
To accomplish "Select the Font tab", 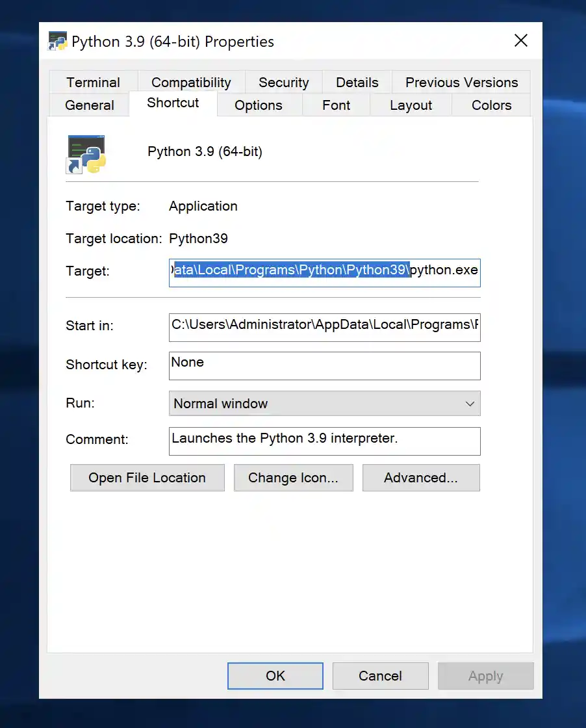I will [336, 105].
